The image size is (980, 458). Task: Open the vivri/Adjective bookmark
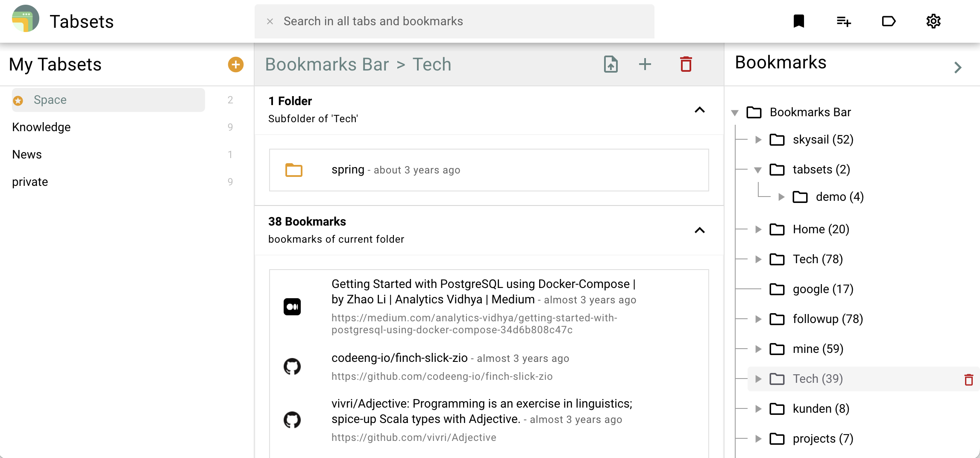(x=482, y=411)
